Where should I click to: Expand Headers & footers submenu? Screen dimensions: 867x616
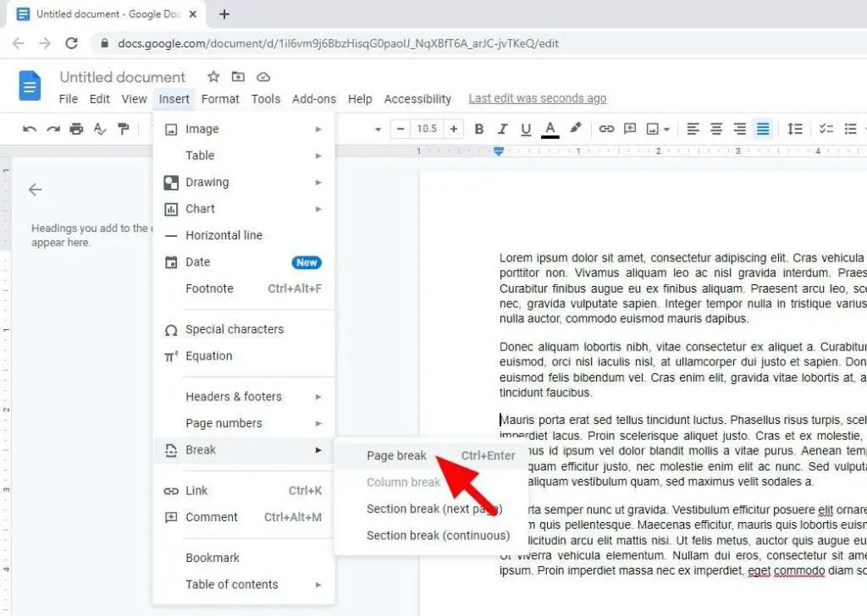pyautogui.click(x=244, y=397)
